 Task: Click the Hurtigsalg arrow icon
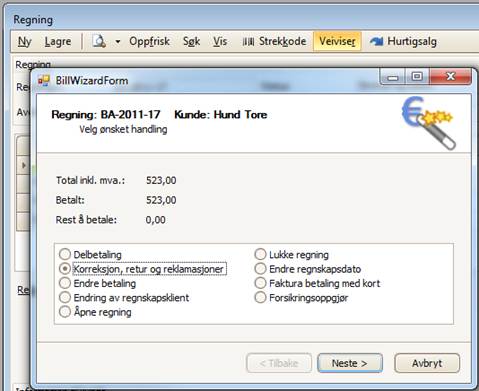(x=377, y=41)
